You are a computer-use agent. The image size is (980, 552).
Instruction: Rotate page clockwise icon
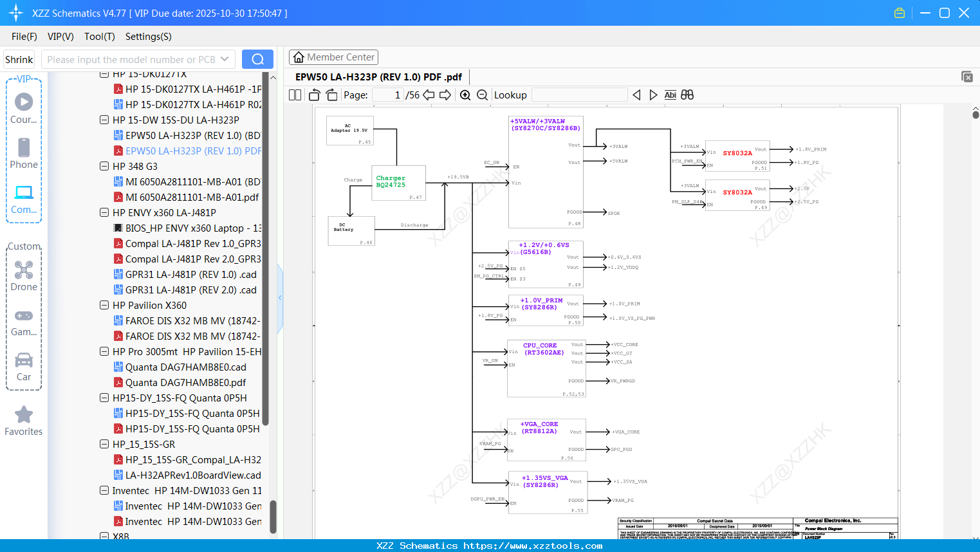tap(332, 95)
